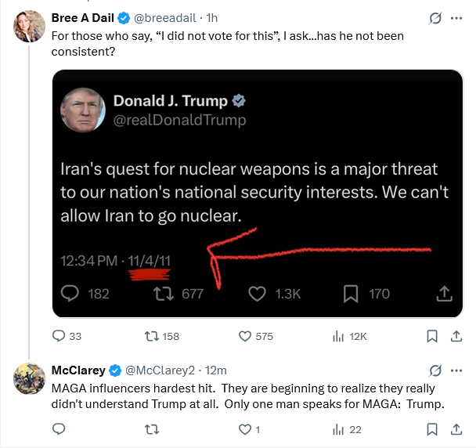Open more options on McClarey's tweet
476x448 pixels.
[456, 370]
